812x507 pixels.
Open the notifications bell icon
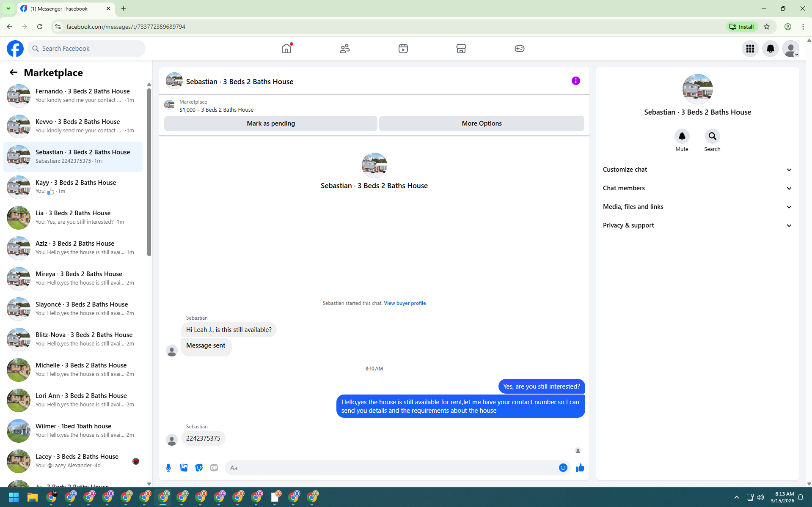[771, 49]
